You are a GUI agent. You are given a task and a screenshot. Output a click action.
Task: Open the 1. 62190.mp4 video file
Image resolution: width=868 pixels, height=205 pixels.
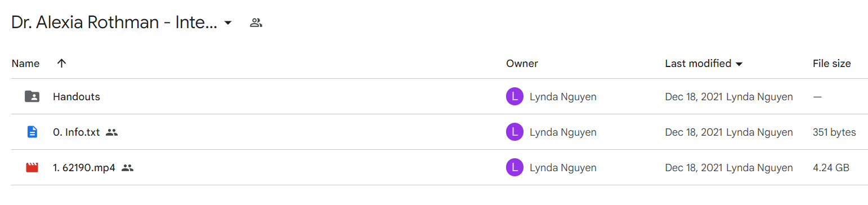point(84,168)
